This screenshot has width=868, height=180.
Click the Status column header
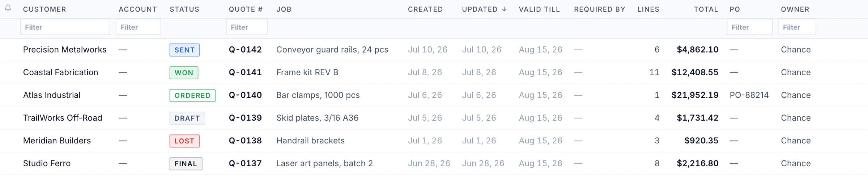pos(184,9)
